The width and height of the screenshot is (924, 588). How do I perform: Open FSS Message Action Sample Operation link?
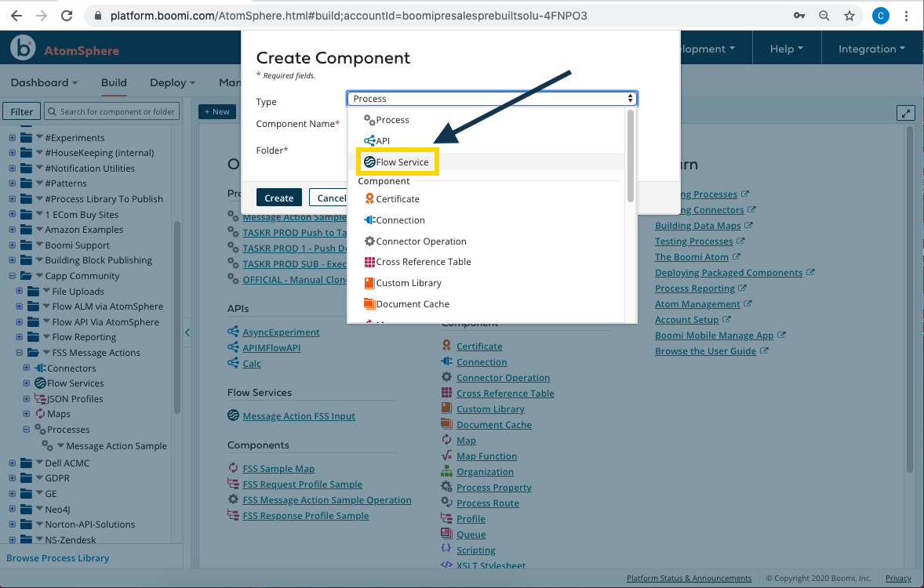(x=327, y=499)
